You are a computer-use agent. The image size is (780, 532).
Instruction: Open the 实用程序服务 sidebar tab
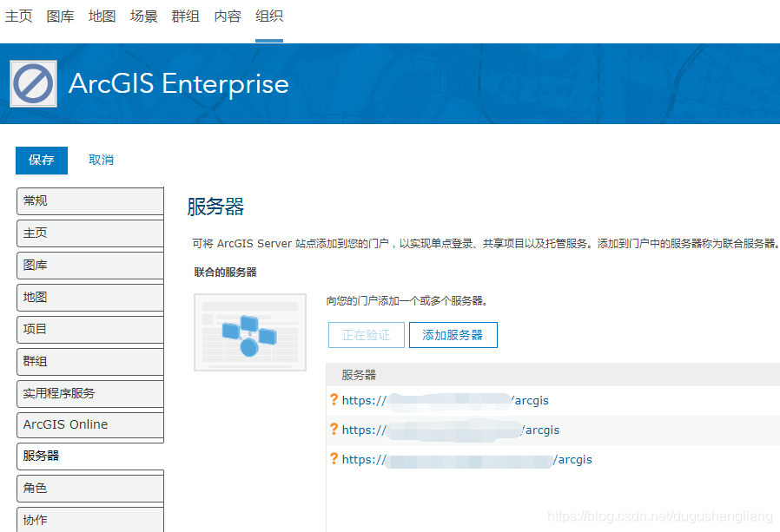(89, 393)
